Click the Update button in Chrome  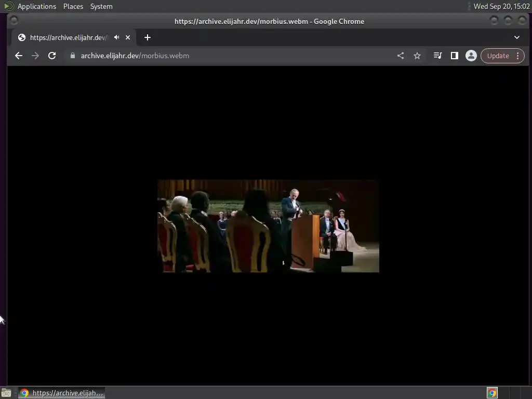click(x=498, y=56)
